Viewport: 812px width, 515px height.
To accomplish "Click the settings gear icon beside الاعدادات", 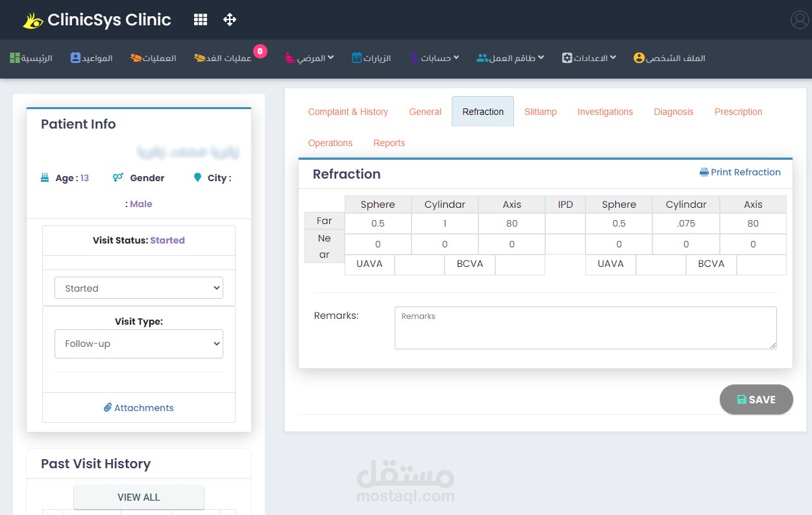I will point(567,58).
